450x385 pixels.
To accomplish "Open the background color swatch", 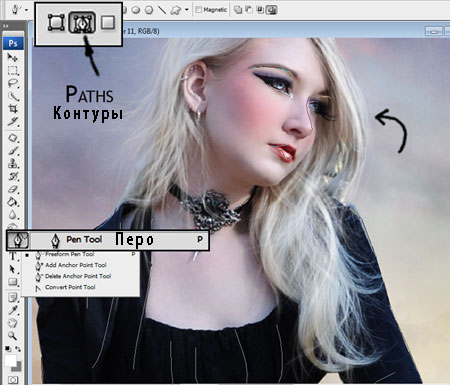I will pos(18,367).
